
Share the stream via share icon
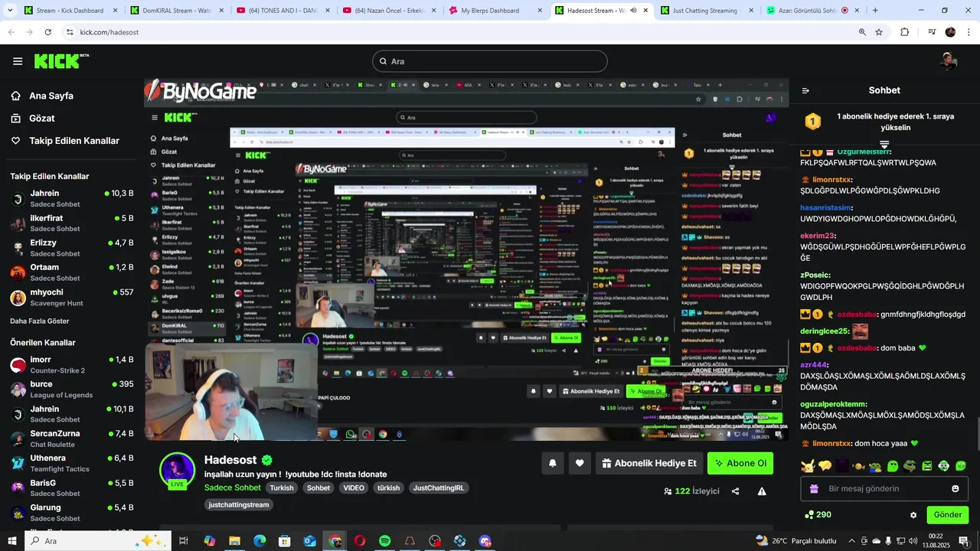click(x=735, y=491)
